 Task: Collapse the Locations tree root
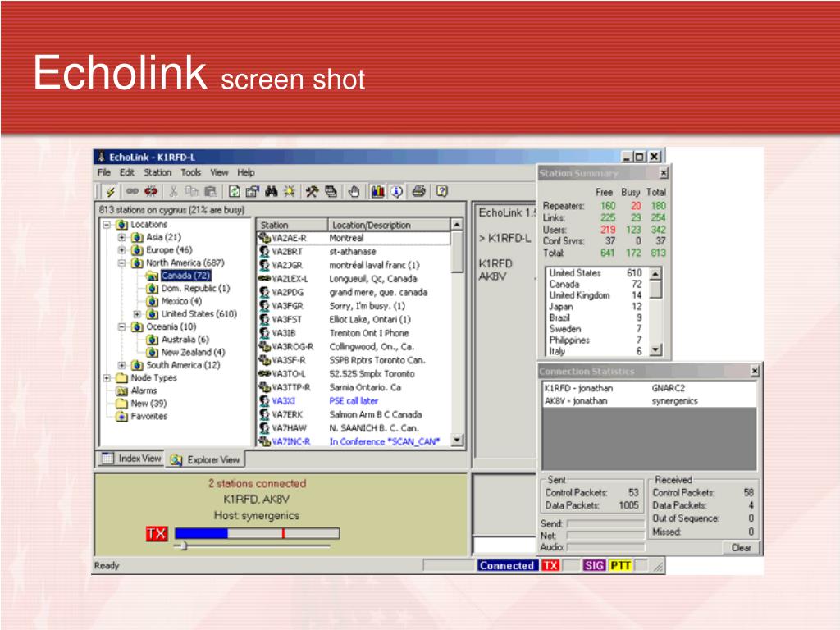107,225
